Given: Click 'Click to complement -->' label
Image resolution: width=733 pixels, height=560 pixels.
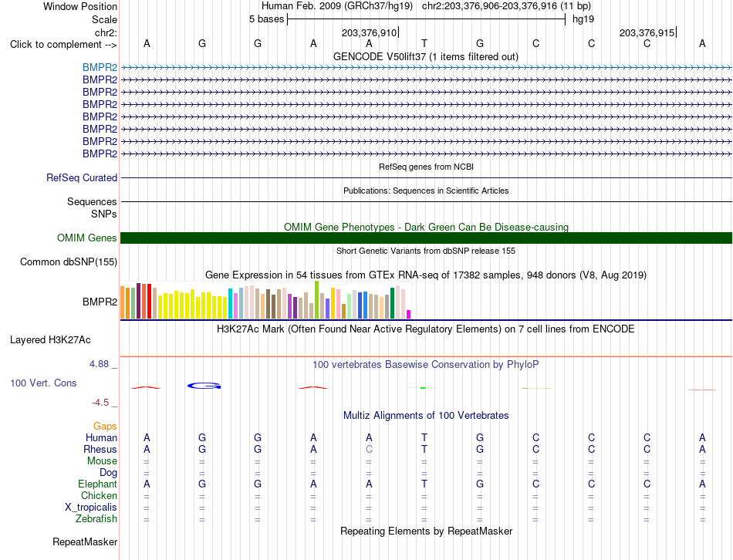Looking at the screenshot, I should click(x=63, y=45).
